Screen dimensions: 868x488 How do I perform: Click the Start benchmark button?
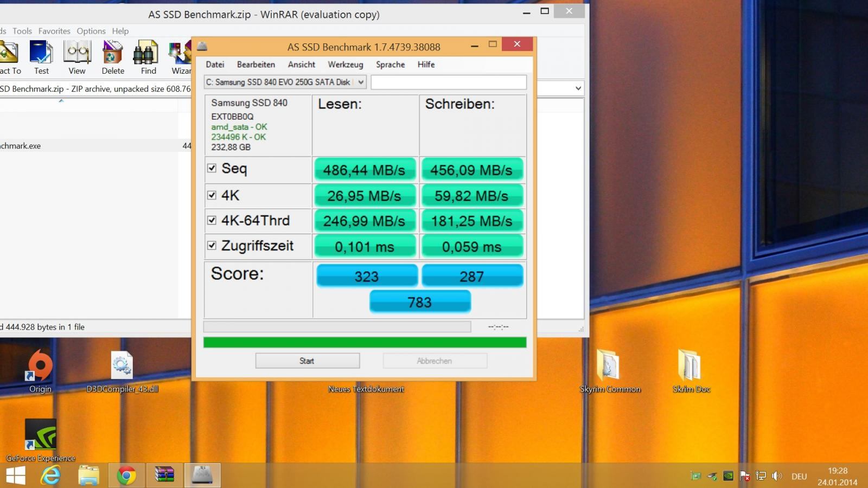tap(308, 361)
